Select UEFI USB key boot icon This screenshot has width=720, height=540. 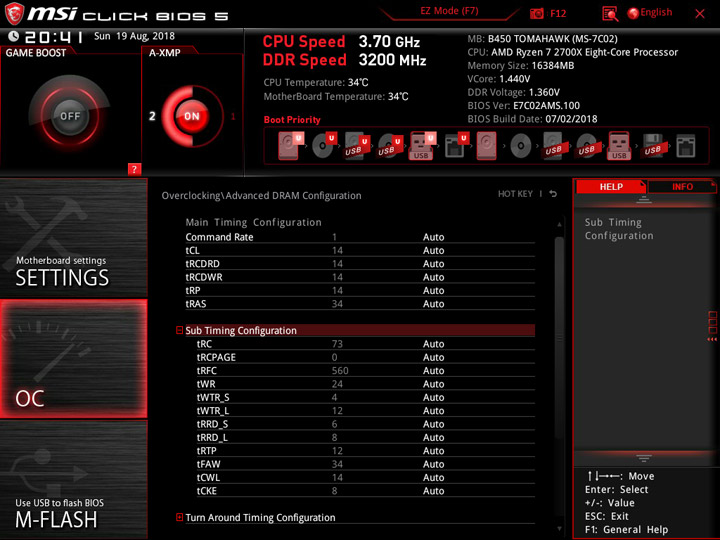[x=422, y=146]
